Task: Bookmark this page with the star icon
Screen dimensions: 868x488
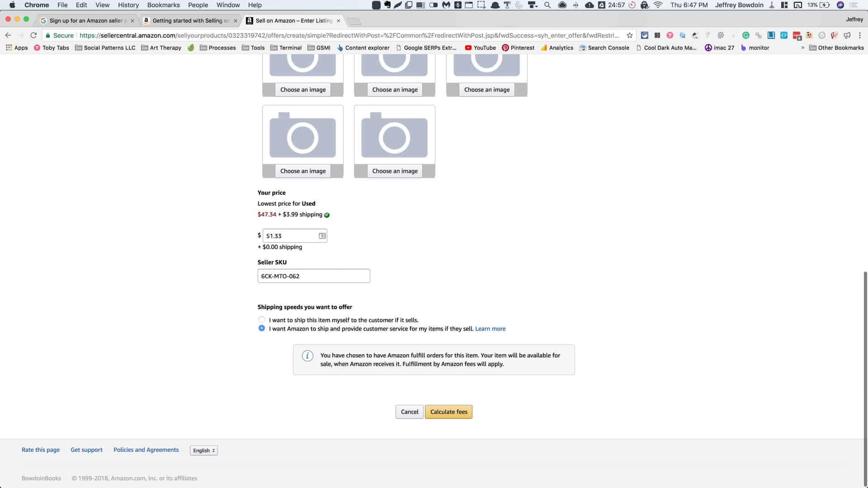Action: [629, 35]
